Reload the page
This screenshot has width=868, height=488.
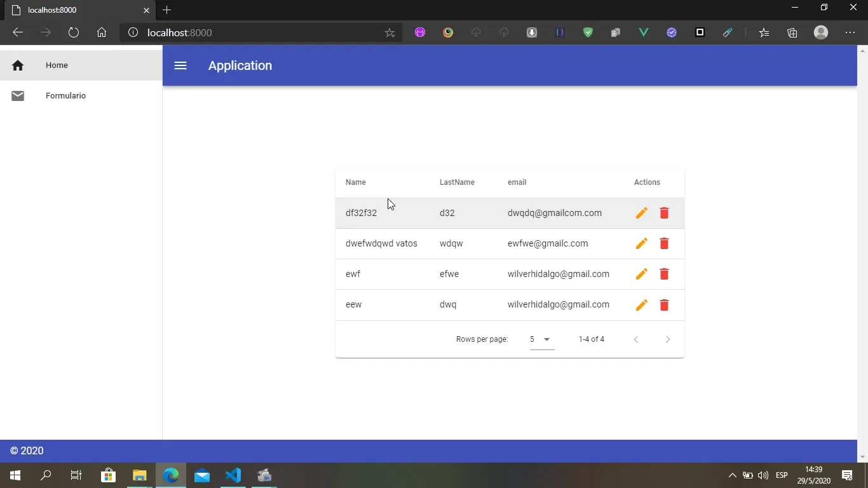[x=74, y=32]
